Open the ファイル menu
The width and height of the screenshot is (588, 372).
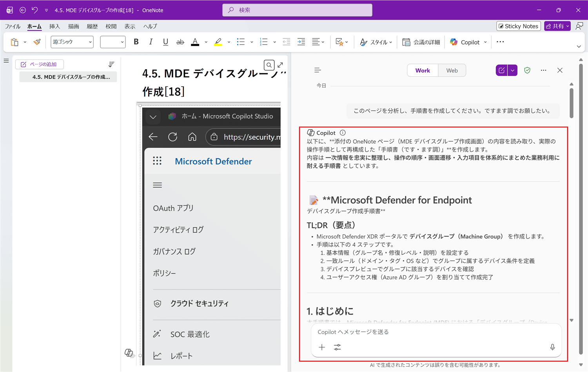(13, 26)
